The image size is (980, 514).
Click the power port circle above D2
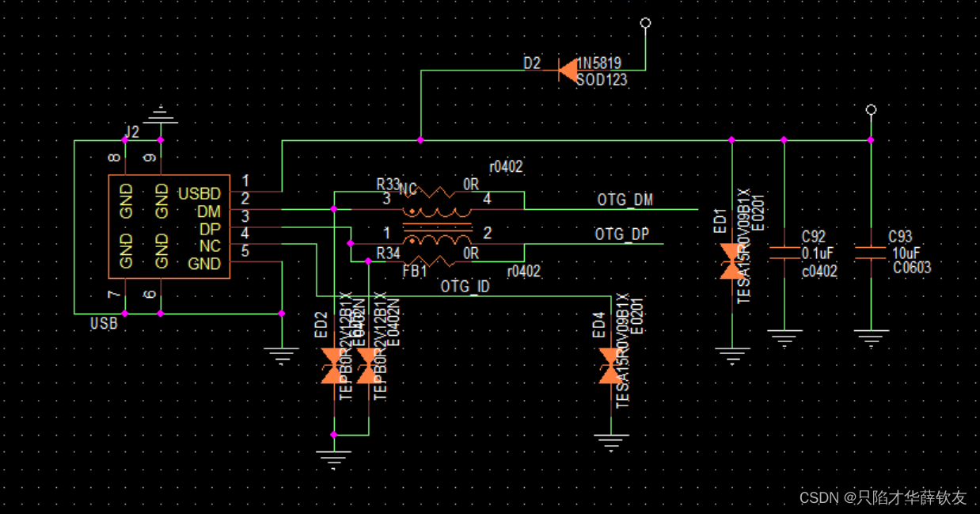click(645, 23)
